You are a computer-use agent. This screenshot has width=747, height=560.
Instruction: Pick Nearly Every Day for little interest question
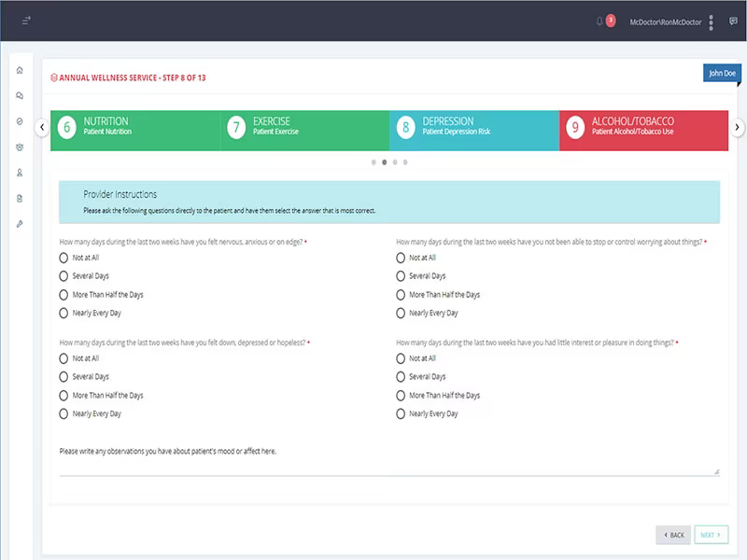401,413
